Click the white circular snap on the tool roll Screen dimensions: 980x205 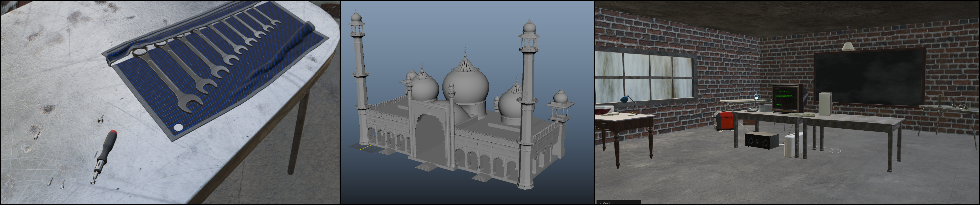pos(178,128)
